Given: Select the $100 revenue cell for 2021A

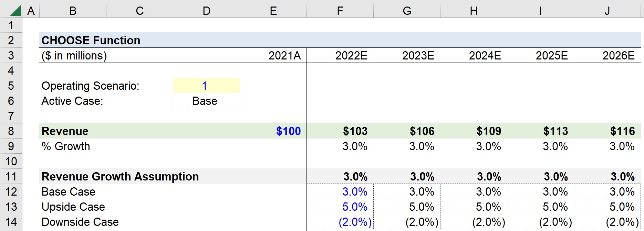Looking at the screenshot, I should [x=273, y=131].
